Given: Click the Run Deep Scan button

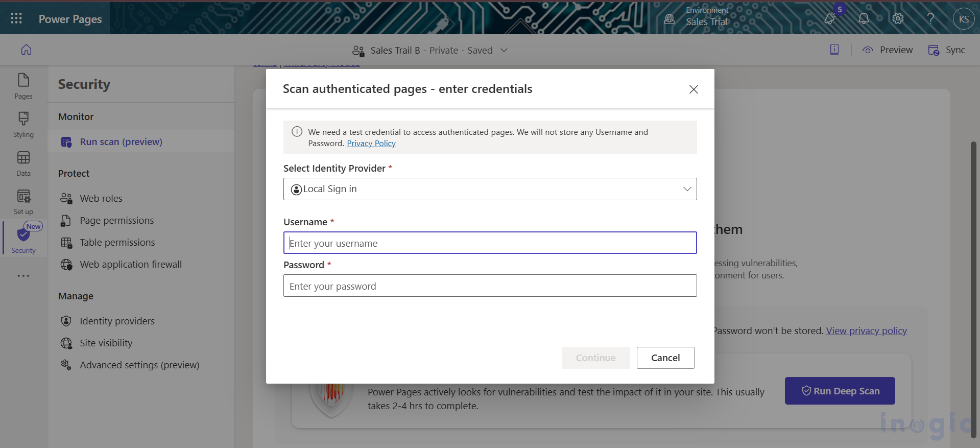Looking at the screenshot, I should coord(840,391).
